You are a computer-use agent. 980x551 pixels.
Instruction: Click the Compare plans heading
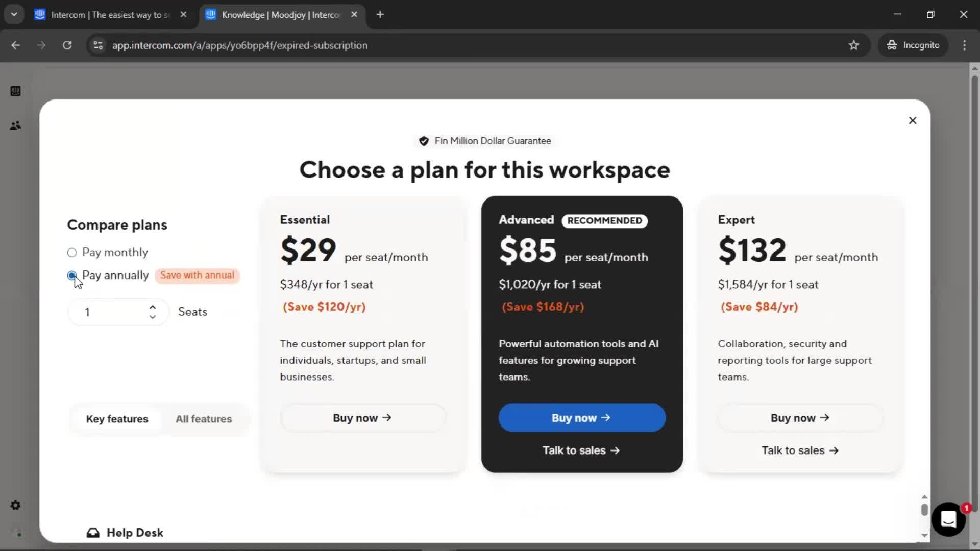(x=117, y=225)
